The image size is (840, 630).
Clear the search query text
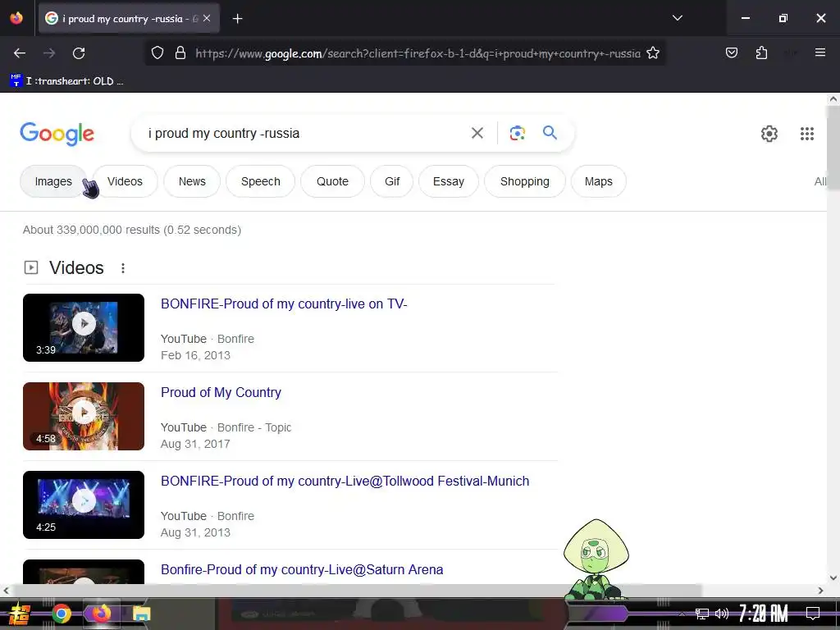[477, 133]
